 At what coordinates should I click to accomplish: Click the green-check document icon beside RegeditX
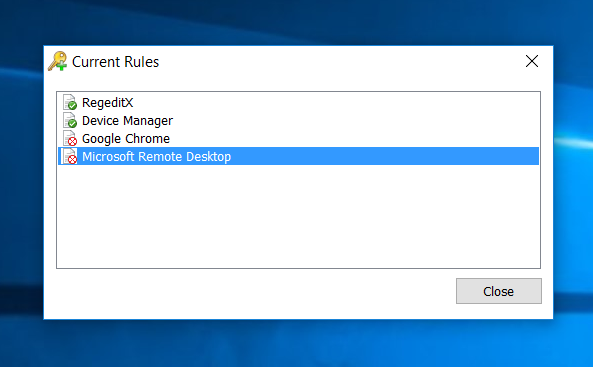click(x=70, y=103)
